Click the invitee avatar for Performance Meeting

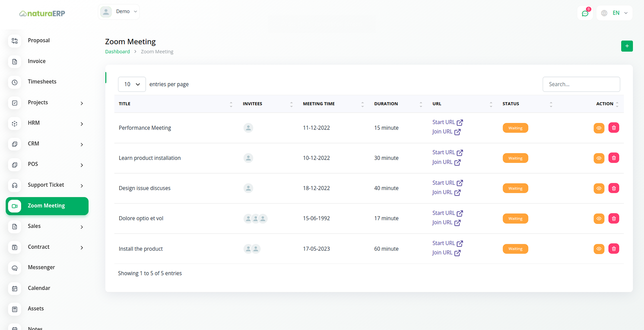pos(248,128)
